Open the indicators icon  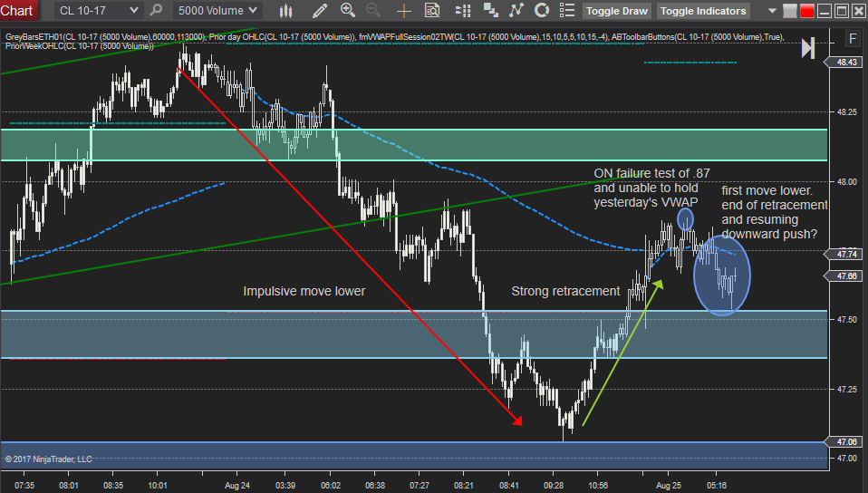[x=516, y=11]
